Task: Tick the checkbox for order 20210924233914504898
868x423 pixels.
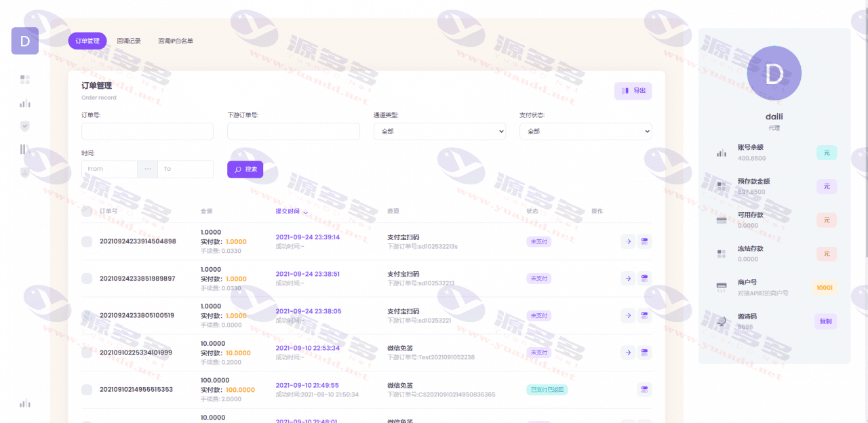Action: 87,241
